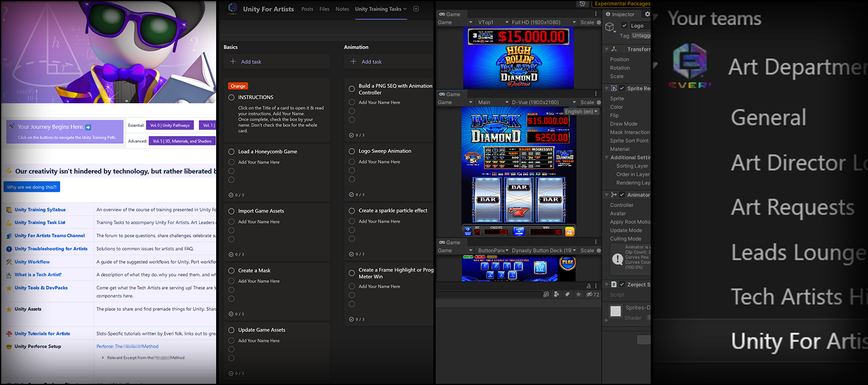Click the Transform component icon
868x385 pixels.
[x=615, y=49]
